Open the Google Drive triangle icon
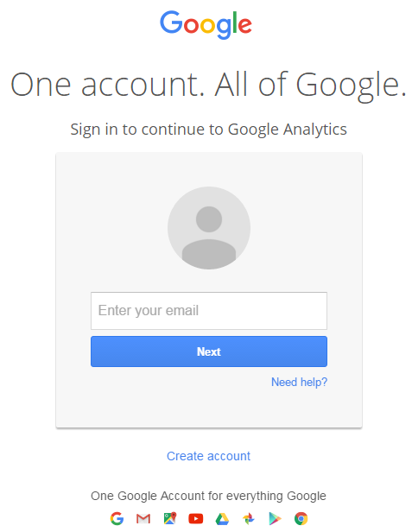 click(222, 519)
